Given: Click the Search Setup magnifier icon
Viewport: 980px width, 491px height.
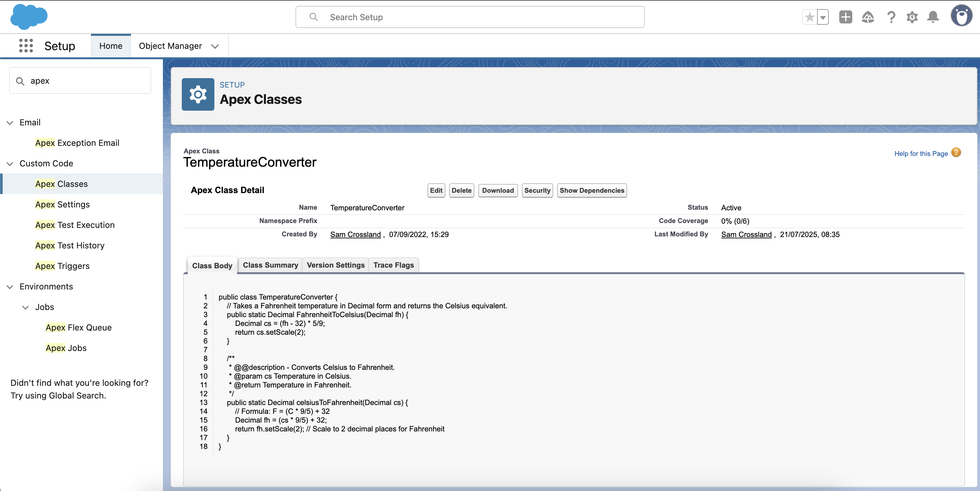Looking at the screenshot, I should pos(313,17).
